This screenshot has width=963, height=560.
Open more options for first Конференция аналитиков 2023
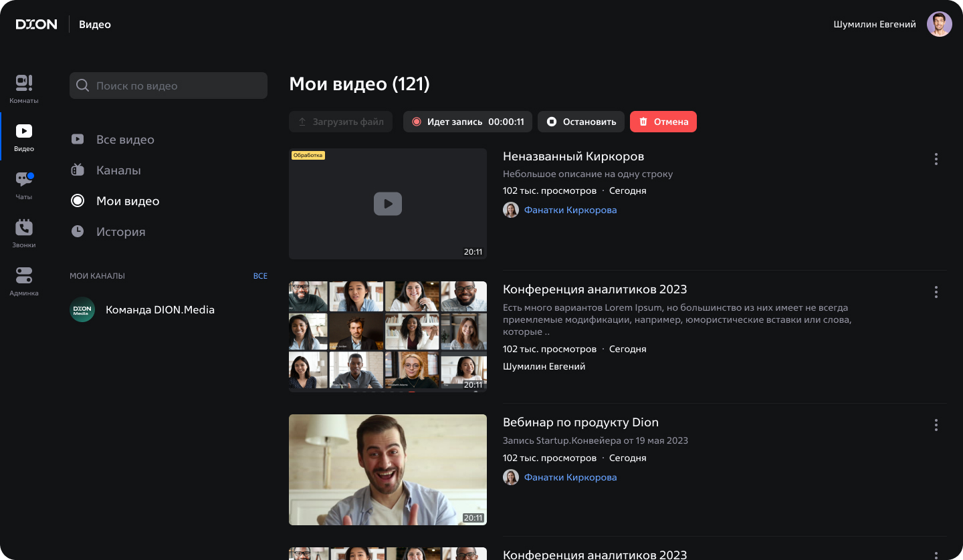click(936, 292)
